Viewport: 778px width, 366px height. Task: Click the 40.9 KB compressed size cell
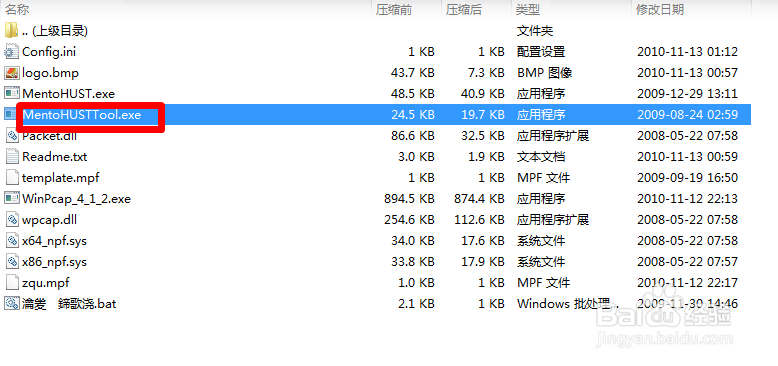click(483, 93)
